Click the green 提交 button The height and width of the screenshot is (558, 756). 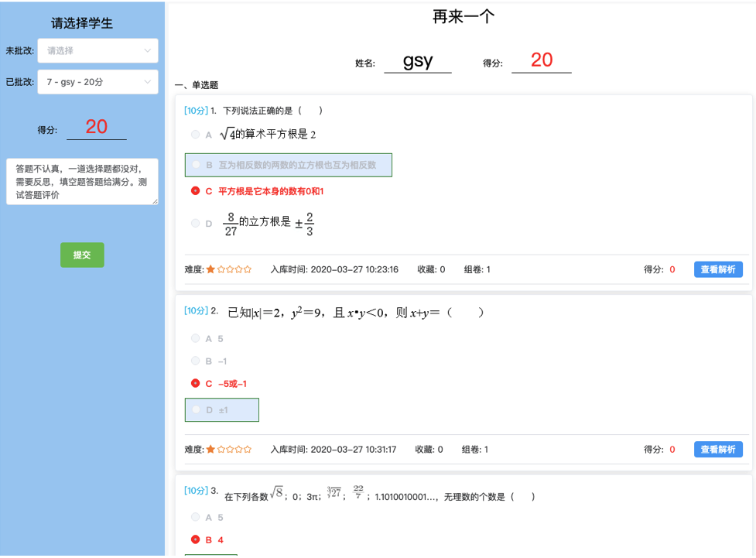click(x=82, y=255)
